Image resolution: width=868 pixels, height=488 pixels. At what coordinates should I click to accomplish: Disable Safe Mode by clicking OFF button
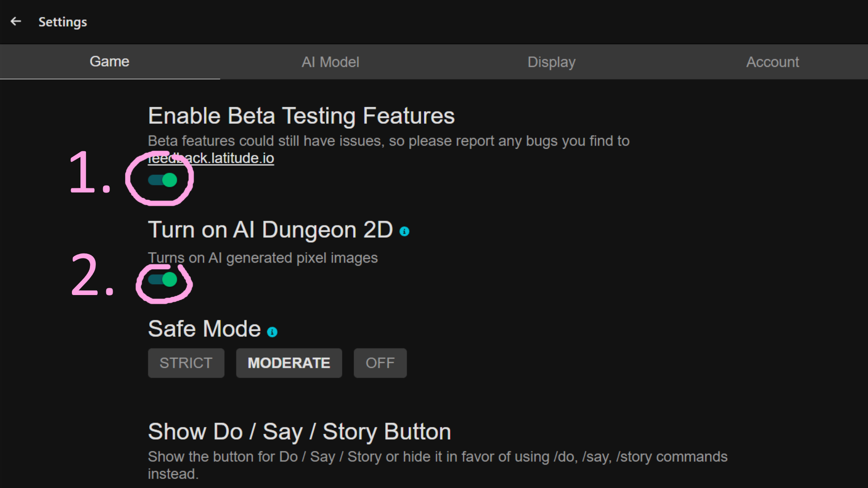click(x=380, y=362)
